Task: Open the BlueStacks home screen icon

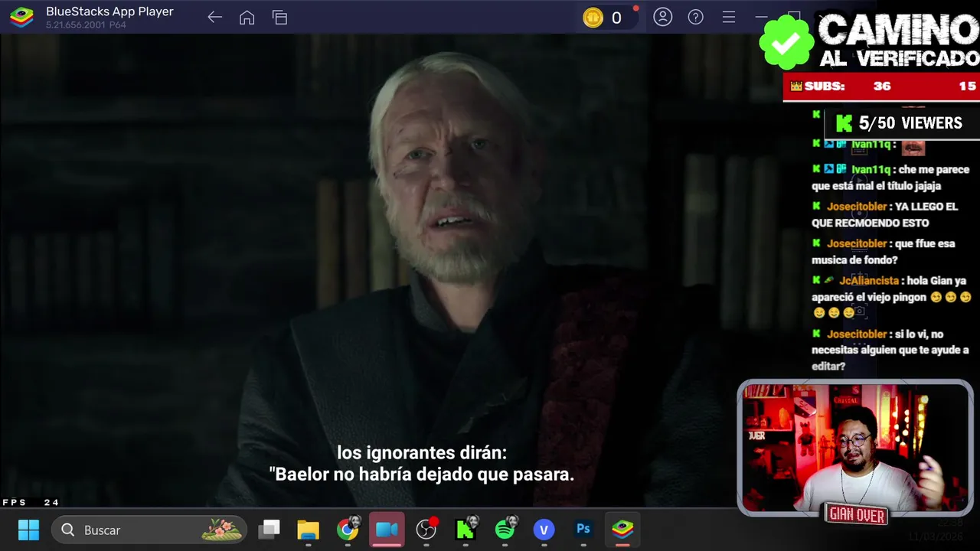Action: (247, 18)
